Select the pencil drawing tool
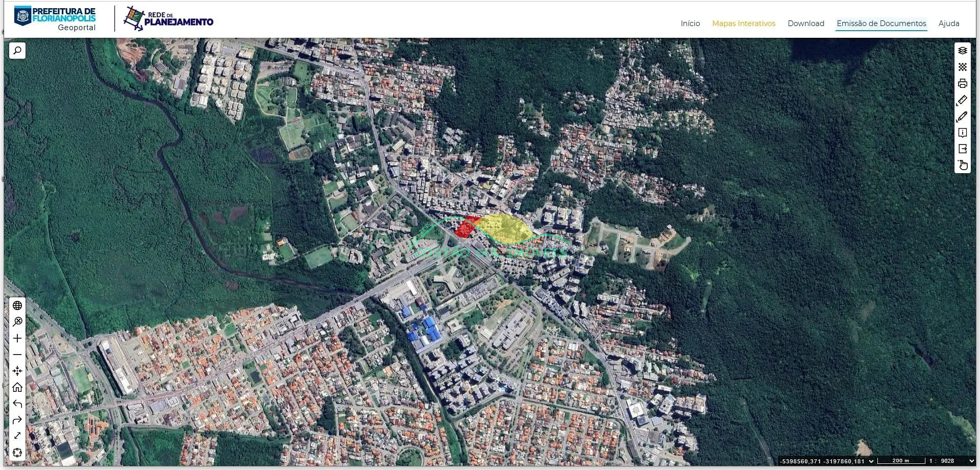The image size is (980, 470). [x=962, y=116]
